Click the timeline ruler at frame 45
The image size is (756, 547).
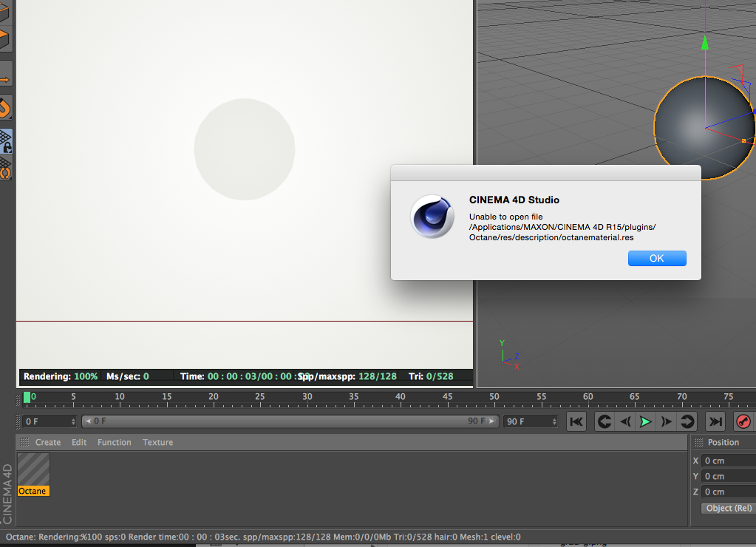[447, 396]
